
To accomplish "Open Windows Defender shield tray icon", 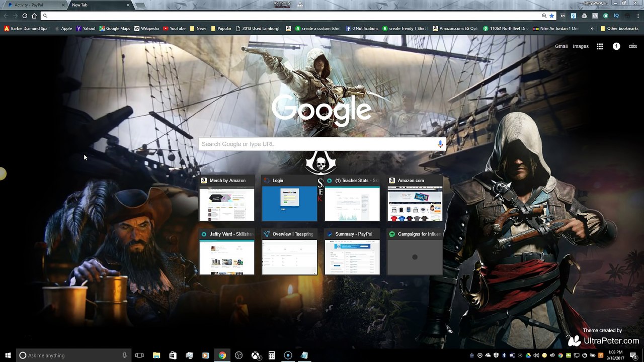I will point(496,355).
